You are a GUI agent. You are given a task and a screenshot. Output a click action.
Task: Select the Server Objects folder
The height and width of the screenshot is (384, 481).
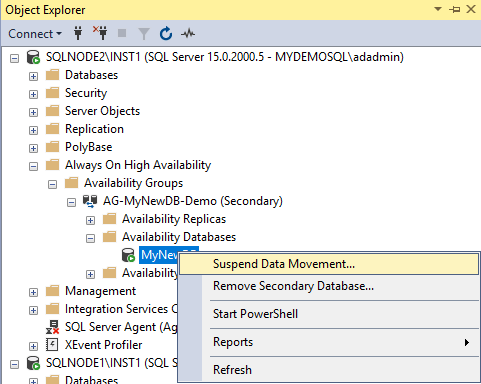pos(102,111)
